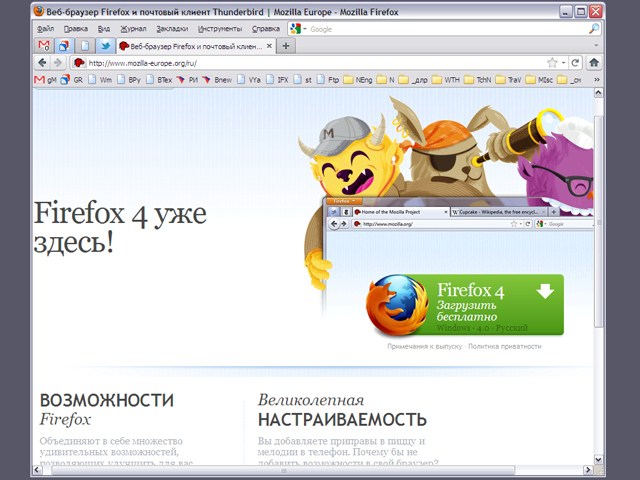Open the Политика приватности link
This screenshot has height=480, width=640.
(x=504, y=346)
